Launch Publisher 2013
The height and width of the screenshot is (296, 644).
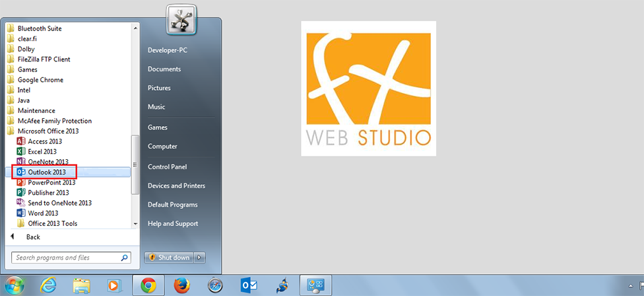pyautogui.click(x=42, y=193)
